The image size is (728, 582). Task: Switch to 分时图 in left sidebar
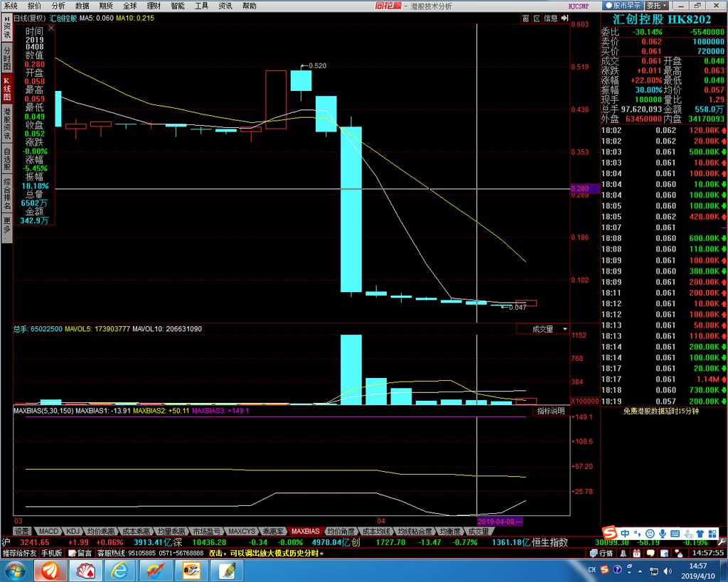(x=7, y=58)
